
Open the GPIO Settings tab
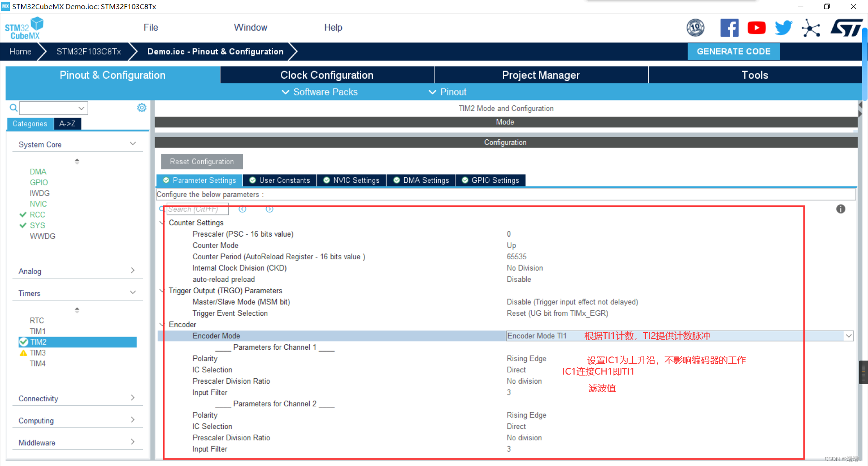491,181
